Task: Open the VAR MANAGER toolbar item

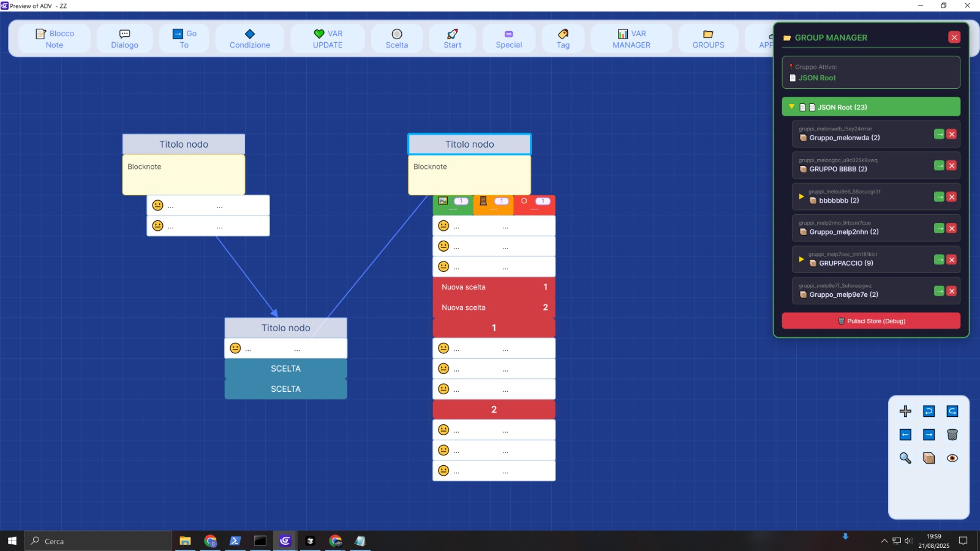Action: [x=631, y=39]
